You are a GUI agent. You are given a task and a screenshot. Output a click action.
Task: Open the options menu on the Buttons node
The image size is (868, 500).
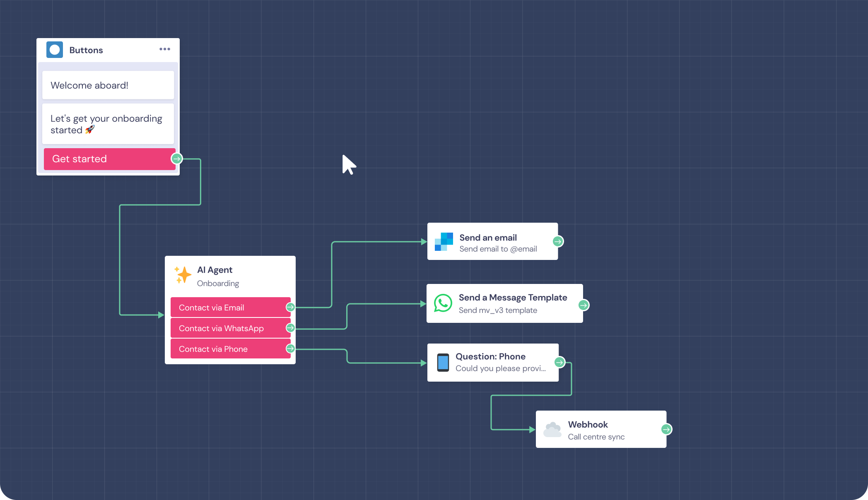coord(165,49)
